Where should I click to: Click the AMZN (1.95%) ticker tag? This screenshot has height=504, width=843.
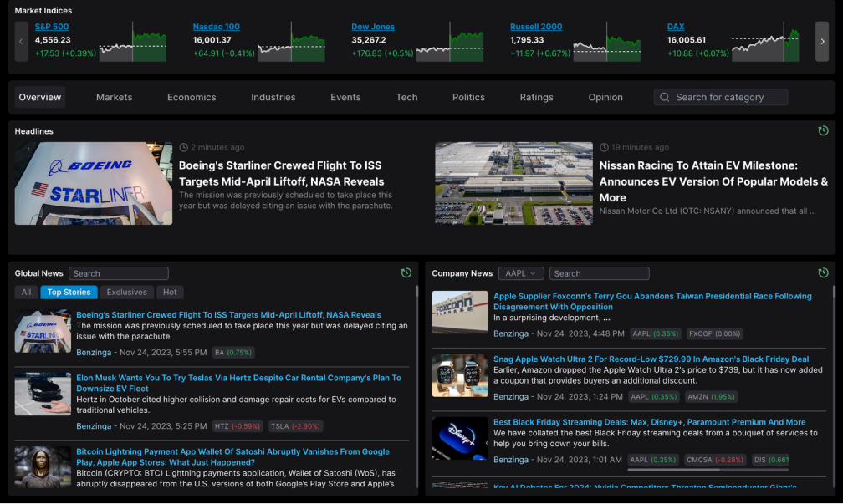coord(711,397)
